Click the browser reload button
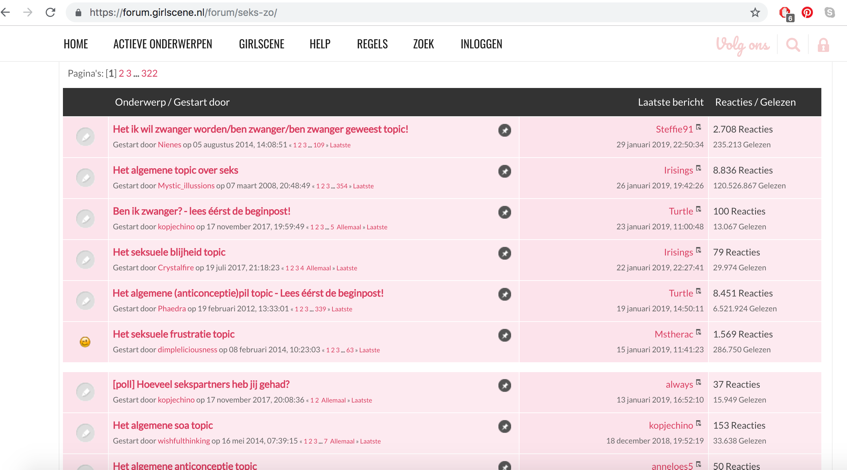The image size is (847, 470). point(50,13)
